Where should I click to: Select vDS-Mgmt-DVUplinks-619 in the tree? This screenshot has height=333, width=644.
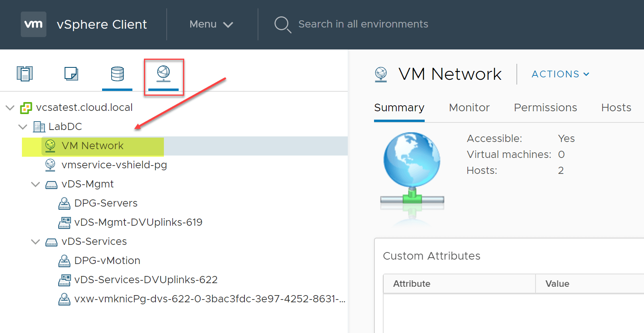click(x=138, y=222)
